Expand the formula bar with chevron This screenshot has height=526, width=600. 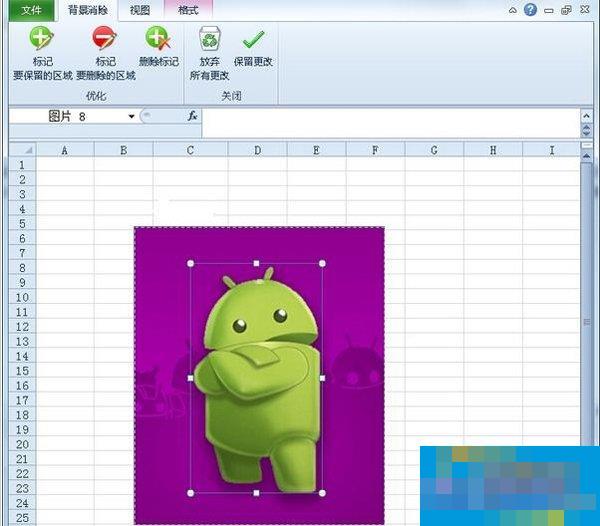(x=586, y=116)
